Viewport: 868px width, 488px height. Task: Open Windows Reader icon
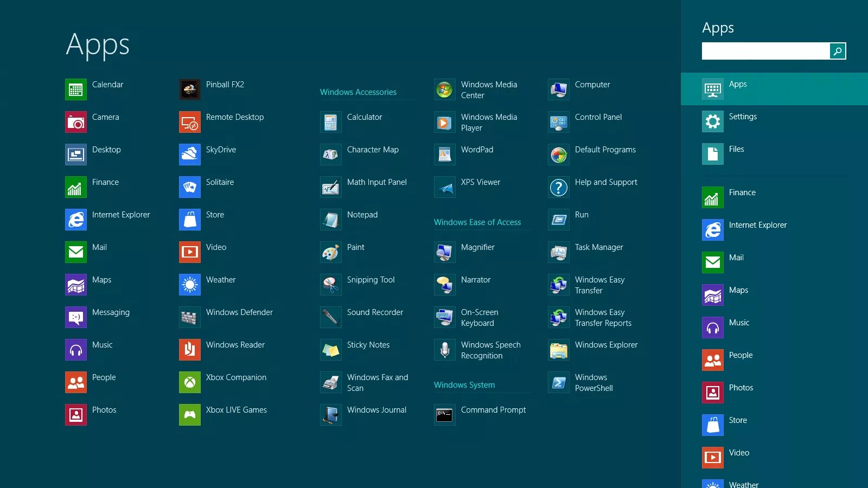click(190, 350)
